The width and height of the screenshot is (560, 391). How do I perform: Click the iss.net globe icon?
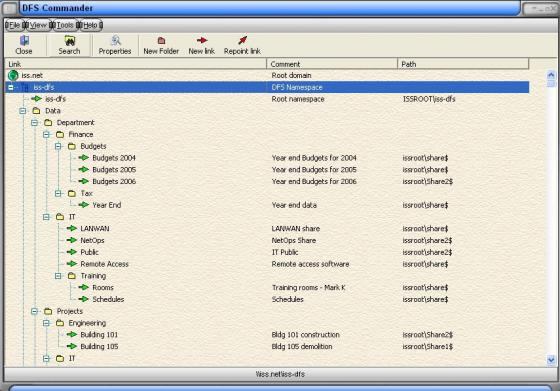pyautogui.click(x=13, y=75)
